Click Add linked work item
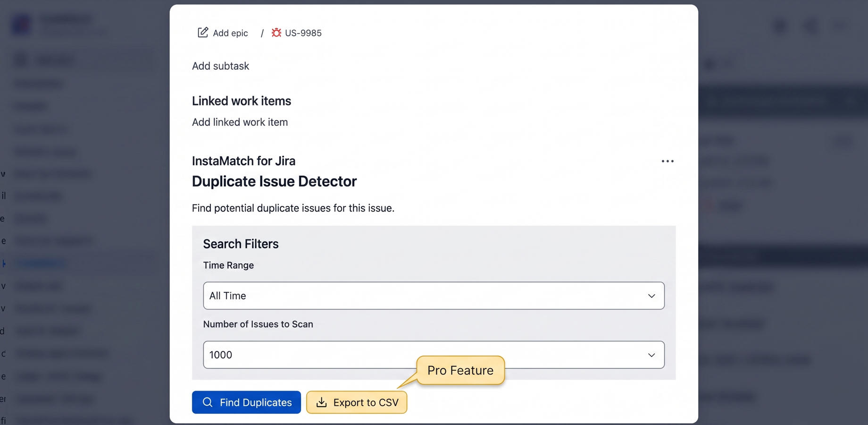 tap(240, 122)
